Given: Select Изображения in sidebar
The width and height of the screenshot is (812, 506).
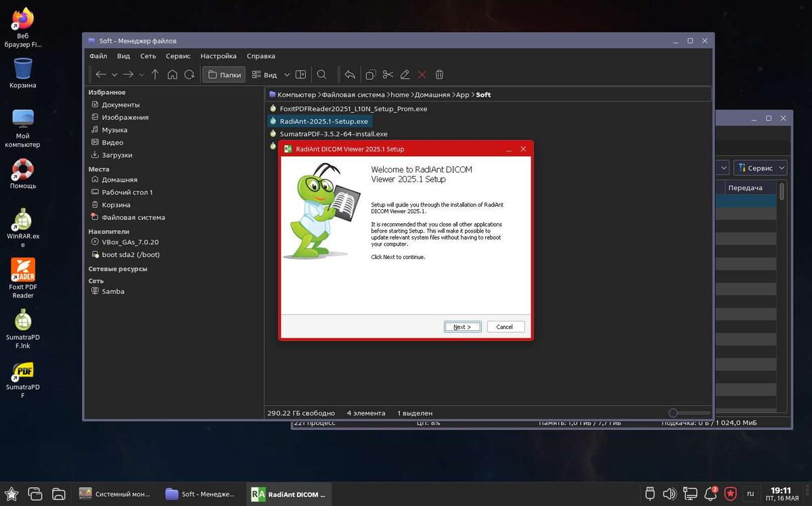Looking at the screenshot, I should point(125,117).
